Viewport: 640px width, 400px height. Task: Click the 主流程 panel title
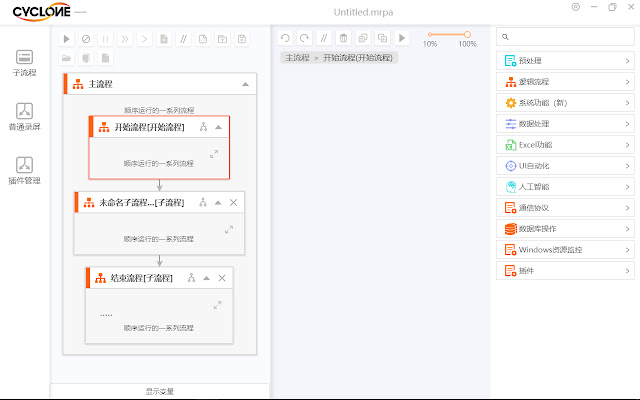(x=100, y=84)
